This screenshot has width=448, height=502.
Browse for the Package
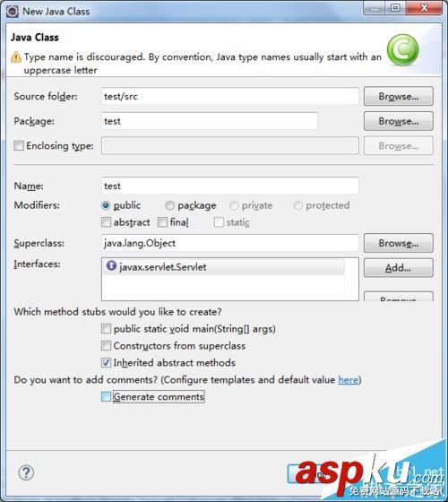399,121
